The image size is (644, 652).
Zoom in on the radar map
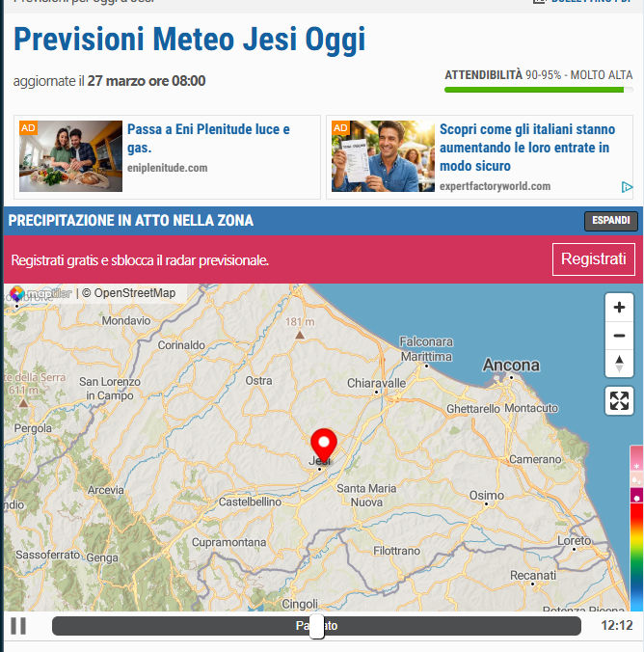coord(619,308)
